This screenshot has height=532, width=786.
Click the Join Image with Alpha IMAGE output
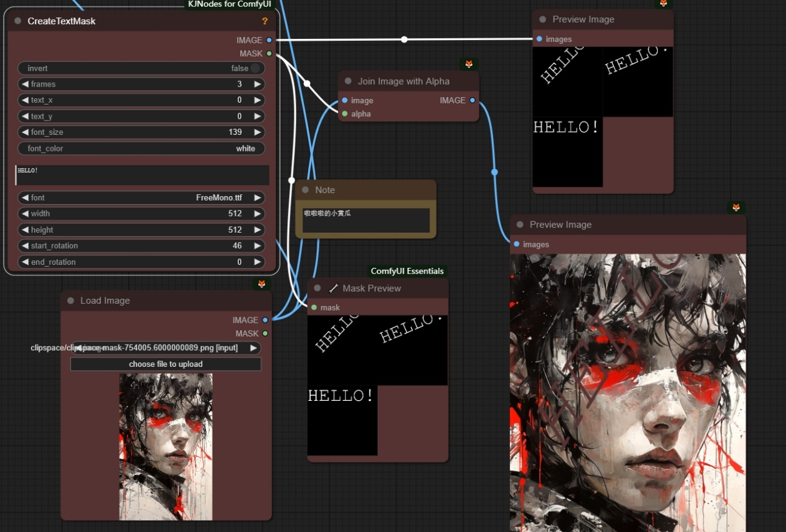click(473, 100)
